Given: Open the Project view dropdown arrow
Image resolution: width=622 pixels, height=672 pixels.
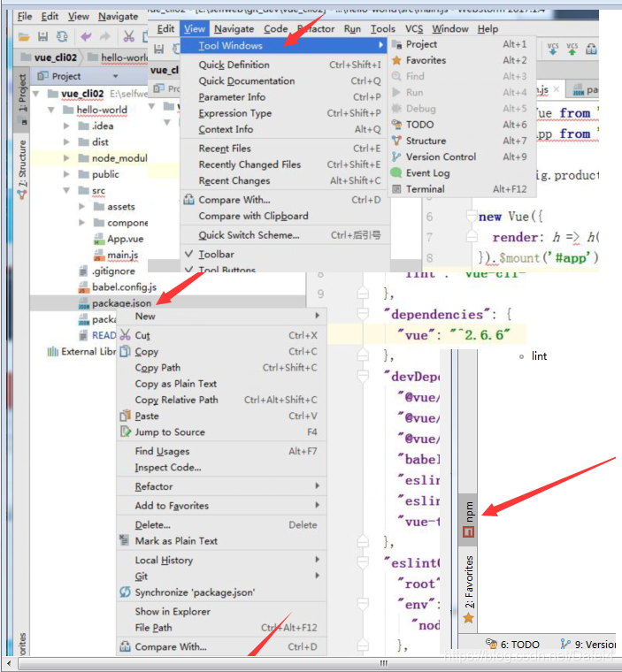Looking at the screenshot, I should [115, 76].
